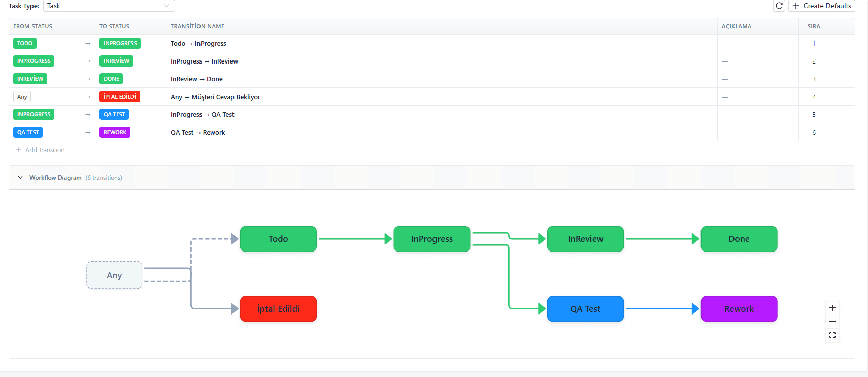868x377 pixels.
Task: Select the QA Test diagram node
Action: click(585, 309)
